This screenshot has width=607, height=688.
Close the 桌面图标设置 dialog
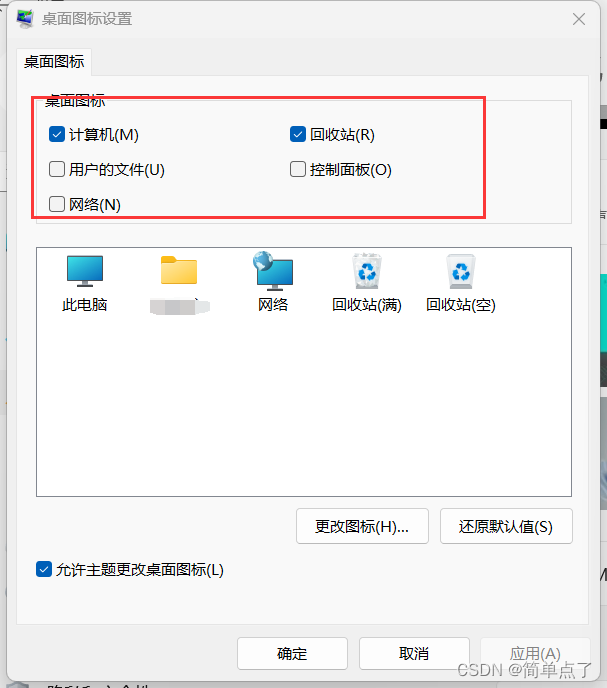point(579,19)
